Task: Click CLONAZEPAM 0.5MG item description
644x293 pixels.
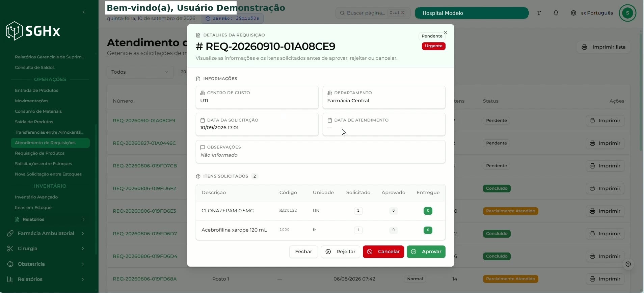Action: 227,211
